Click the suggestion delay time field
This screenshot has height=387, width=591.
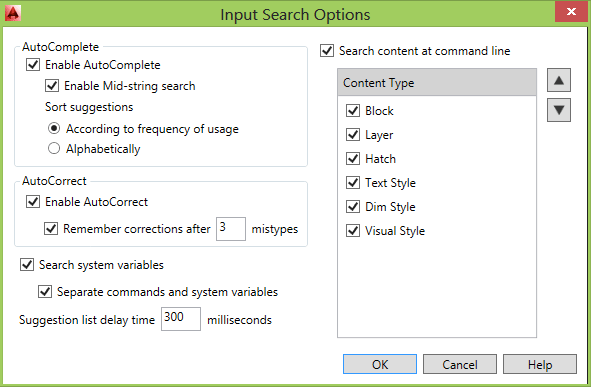(x=181, y=319)
